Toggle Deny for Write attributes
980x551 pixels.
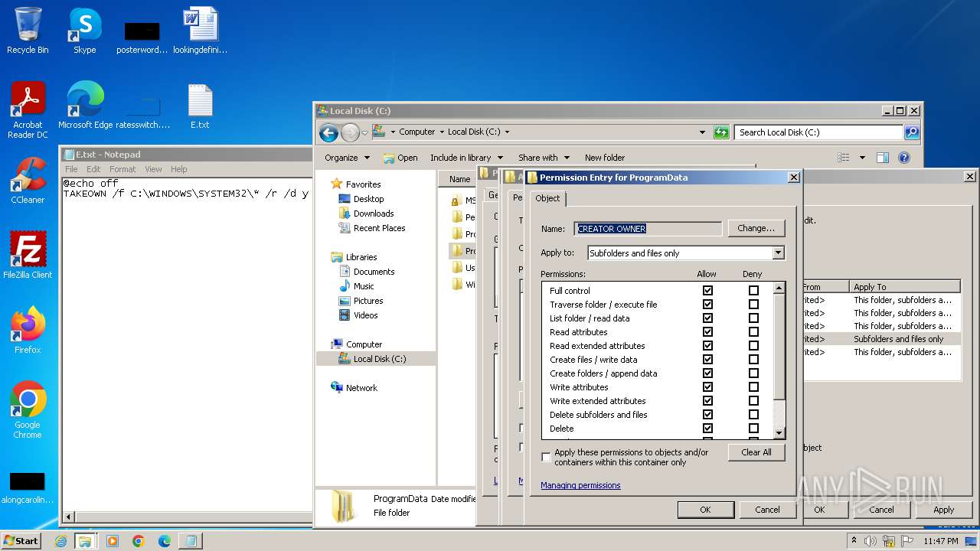[753, 387]
